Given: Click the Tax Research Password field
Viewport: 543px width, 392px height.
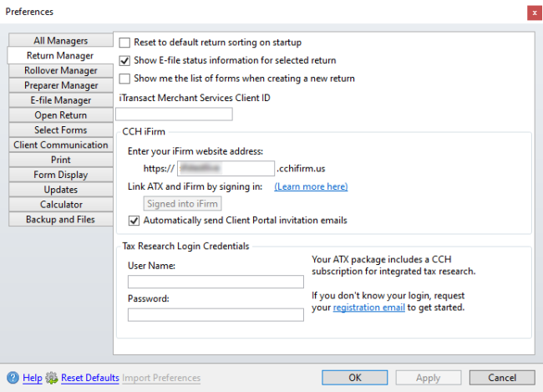Looking at the screenshot, I should pyautogui.click(x=216, y=315).
